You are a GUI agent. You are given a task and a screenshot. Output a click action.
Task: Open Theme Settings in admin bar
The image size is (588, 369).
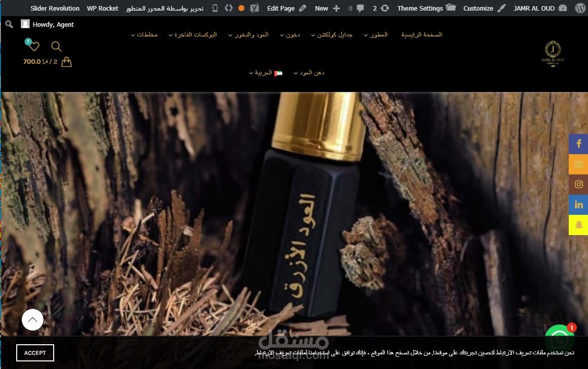pyautogui.click(x=427, y=8)
